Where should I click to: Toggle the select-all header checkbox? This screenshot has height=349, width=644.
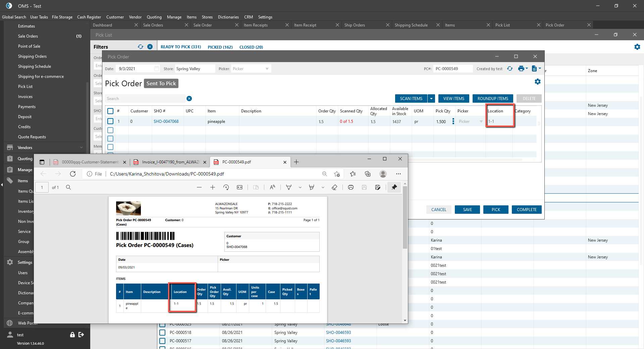(110, 111)
